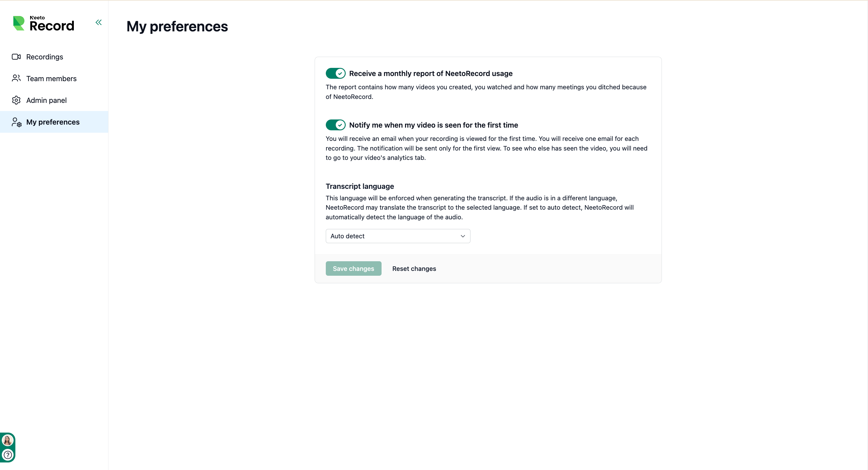The image size is (868, 470).
Task: Open the Transcript language dropdown
Action: click(398, 236)
